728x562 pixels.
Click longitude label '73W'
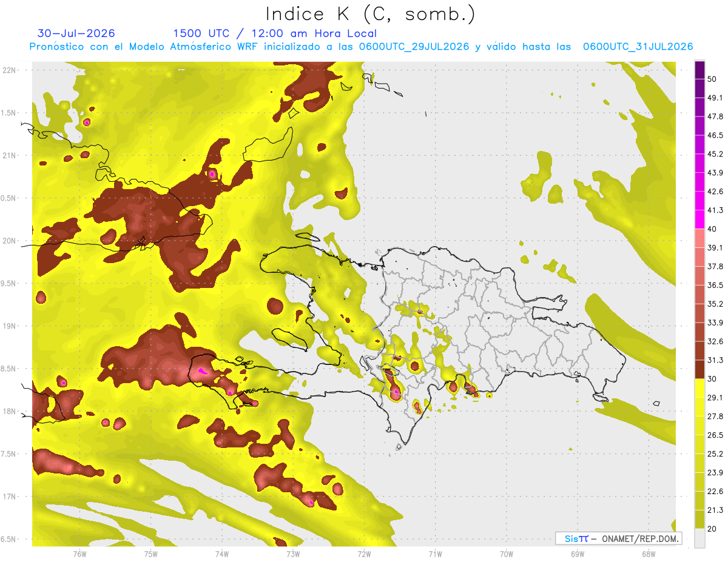pos(292,554)
